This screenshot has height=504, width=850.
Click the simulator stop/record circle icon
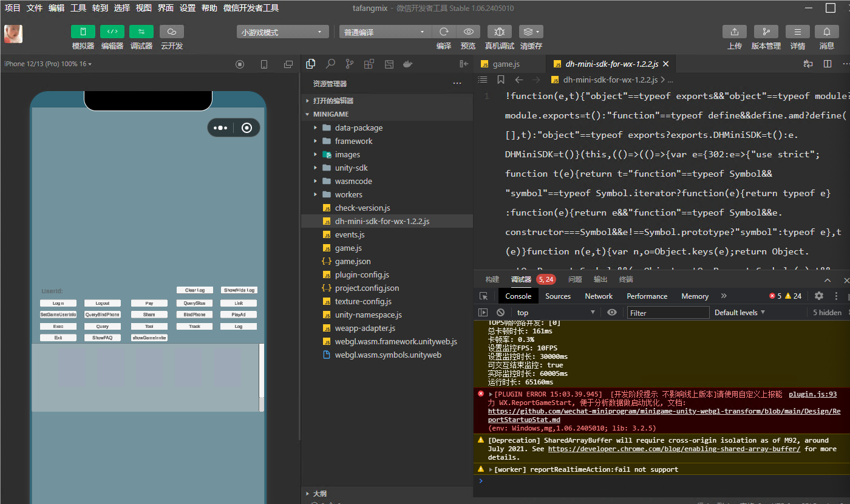click(x=240, y=64)
